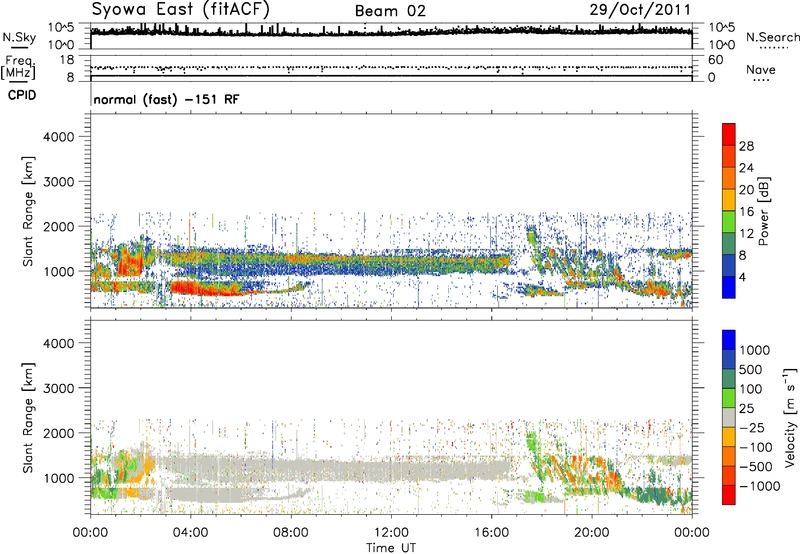Click the dotted frequency trace panel
Viewport: 800px width, 554px height.
[391, 68]
